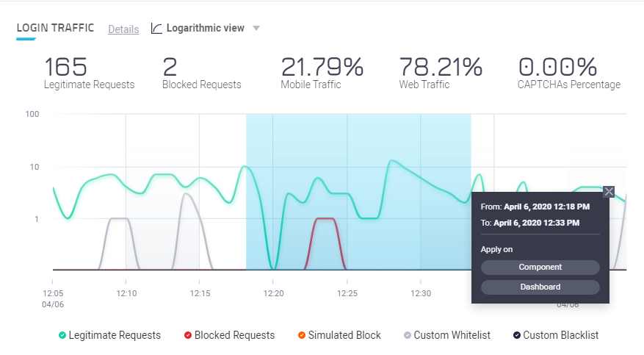Toggle the Legitimate Requests legend series
This screenshot has height=355, width=644.
tap(109, 335)
